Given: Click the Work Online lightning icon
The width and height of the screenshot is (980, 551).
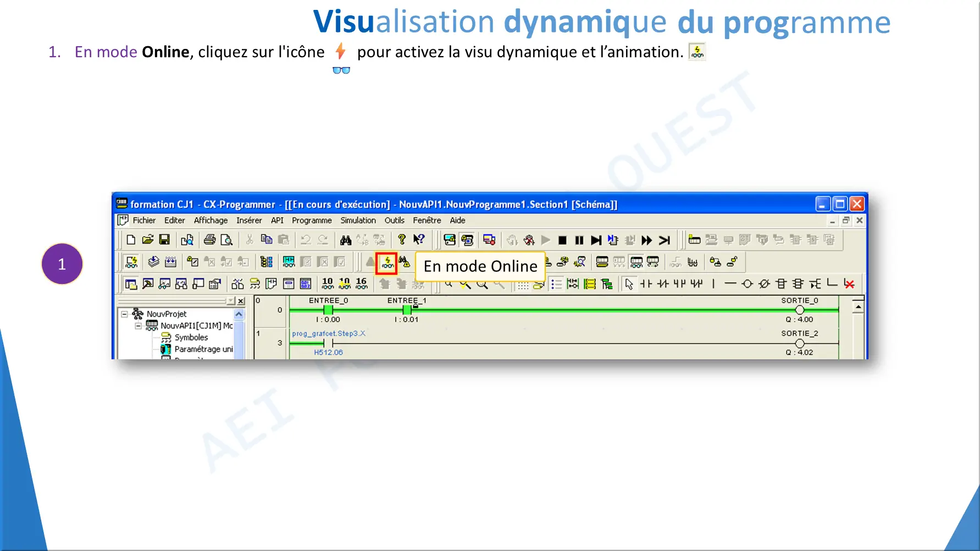Looking at the screenshot, I should pos(131,262).
